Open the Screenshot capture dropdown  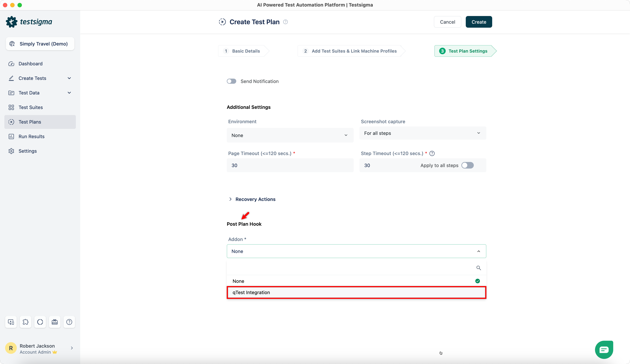pyautogui.click(x=423, y=133)
